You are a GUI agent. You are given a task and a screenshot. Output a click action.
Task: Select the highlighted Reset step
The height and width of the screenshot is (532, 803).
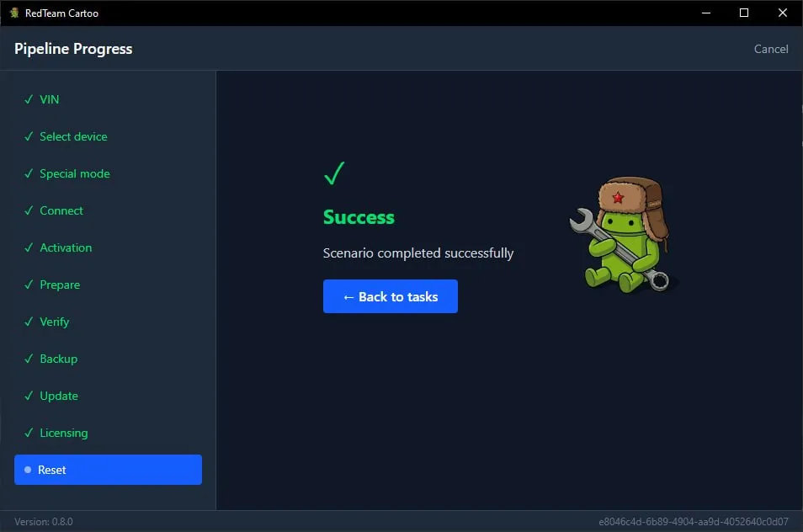(x=108, y=470)
